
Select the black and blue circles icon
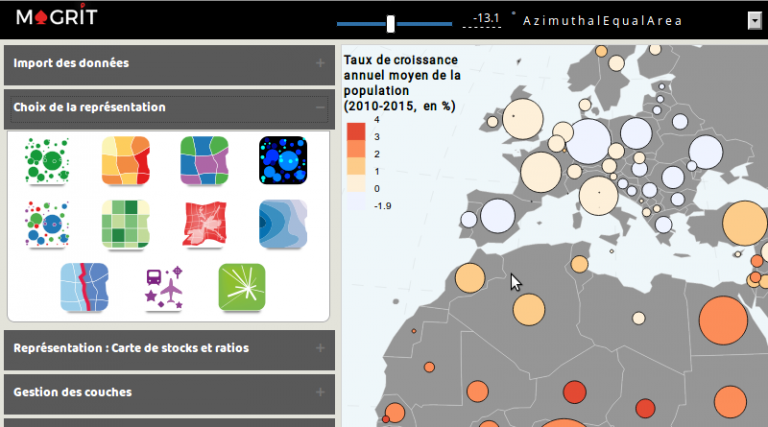click(283, 160)
